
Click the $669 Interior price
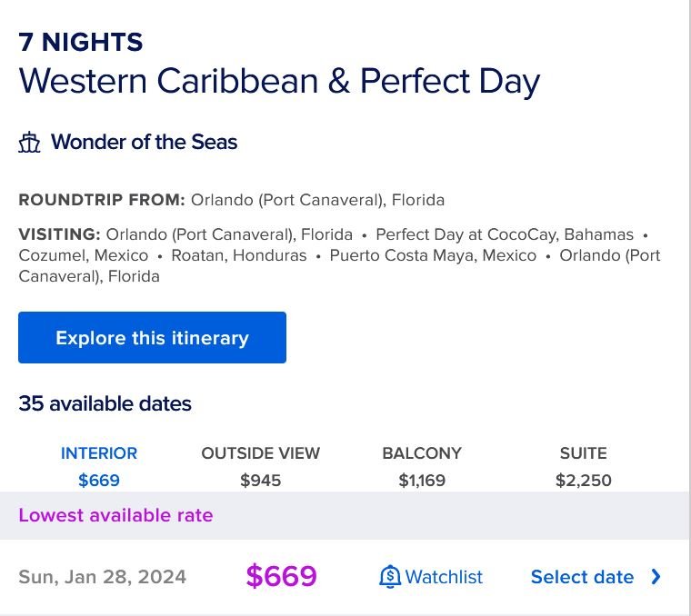coord(99,480)
